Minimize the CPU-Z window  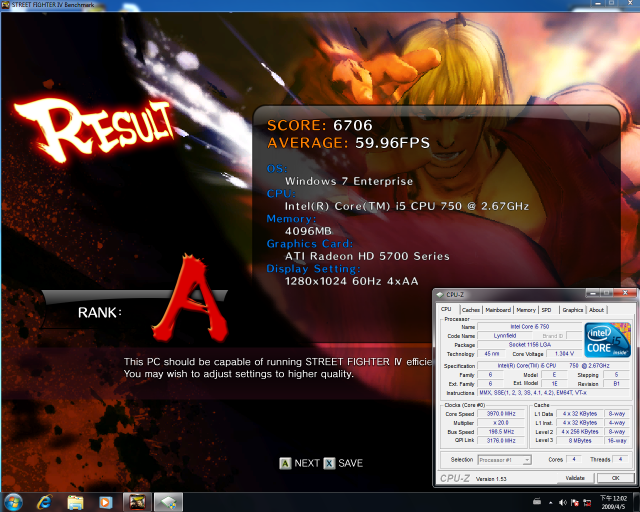tap(592, 293)
